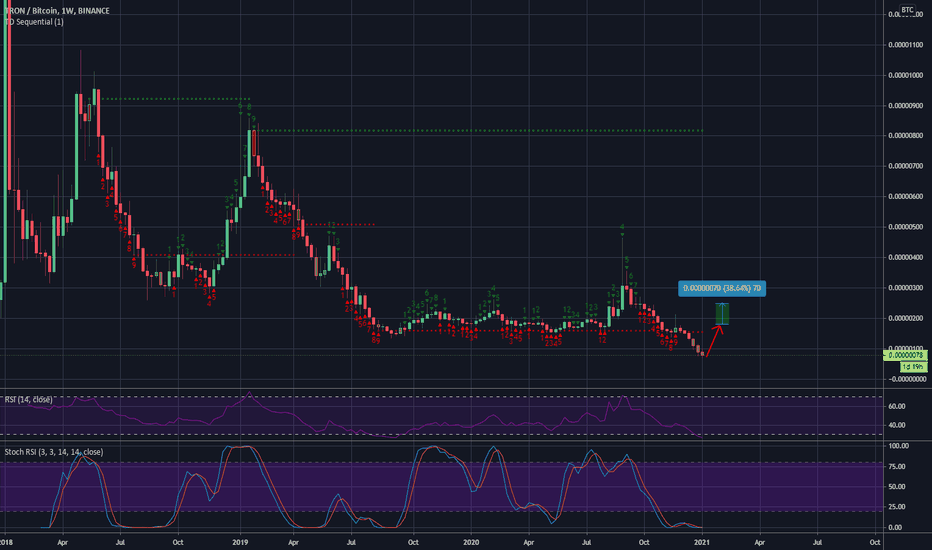Select the RSI (14, close) indicator label
Screen dimensions: 932x550
(x=29, y=400)
